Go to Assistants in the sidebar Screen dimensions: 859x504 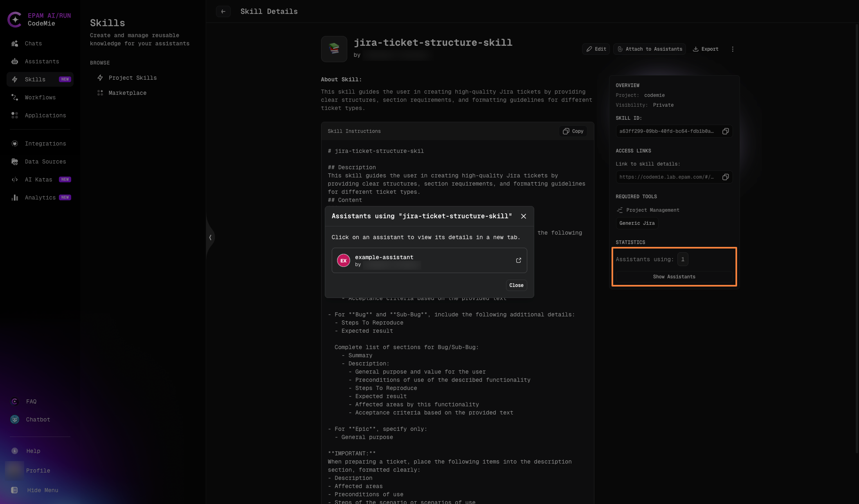[42, 61]
